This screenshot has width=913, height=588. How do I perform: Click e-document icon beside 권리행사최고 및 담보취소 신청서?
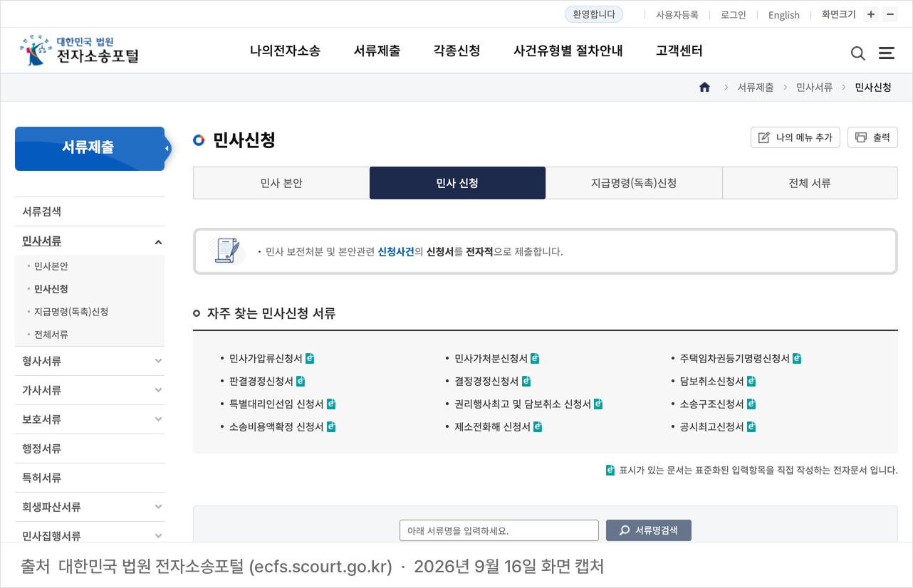pyautogui.click(x=598, y=404)
